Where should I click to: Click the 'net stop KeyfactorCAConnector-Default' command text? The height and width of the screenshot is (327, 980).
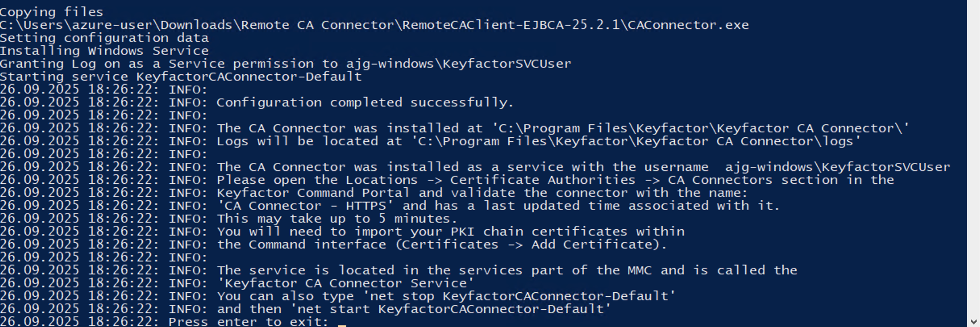click(519, 296)
